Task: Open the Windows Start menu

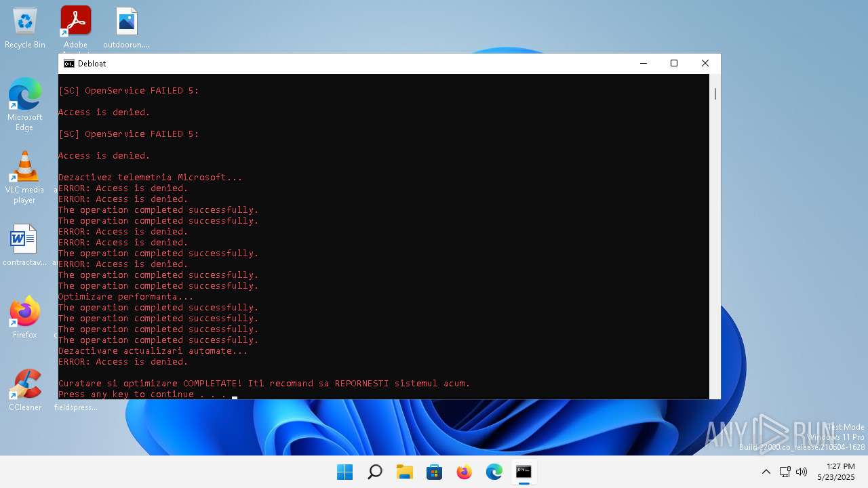Action: 344,472
